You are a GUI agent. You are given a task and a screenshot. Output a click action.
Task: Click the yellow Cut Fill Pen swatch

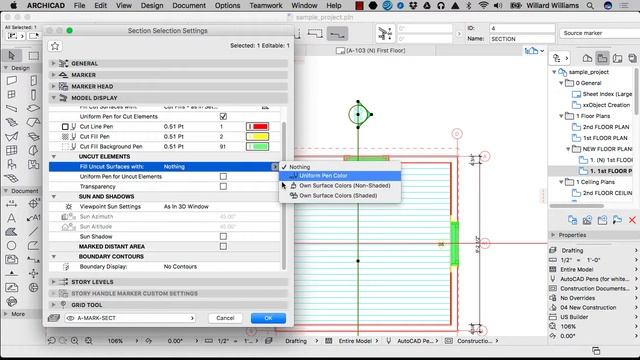(257, 136)
